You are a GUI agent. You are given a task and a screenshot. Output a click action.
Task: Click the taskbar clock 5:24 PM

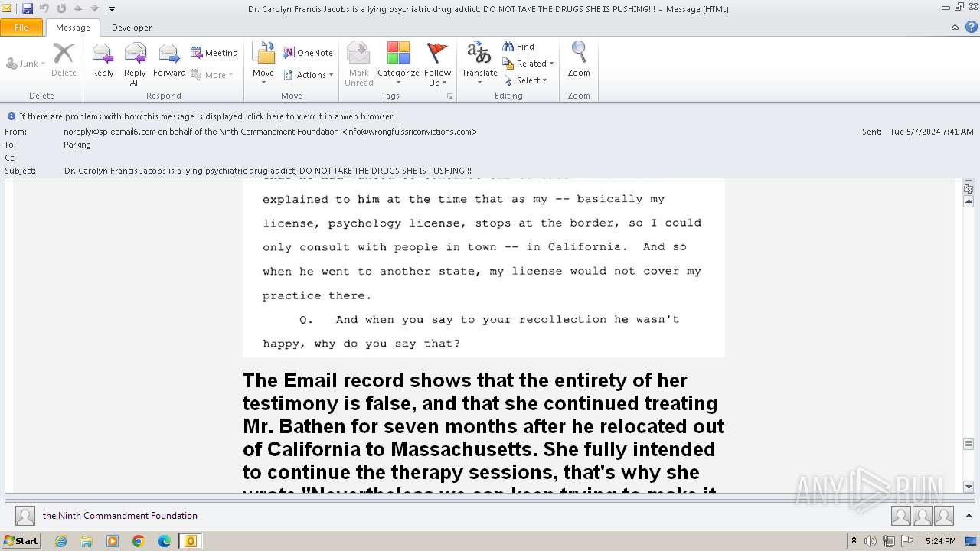click(940, 541)
